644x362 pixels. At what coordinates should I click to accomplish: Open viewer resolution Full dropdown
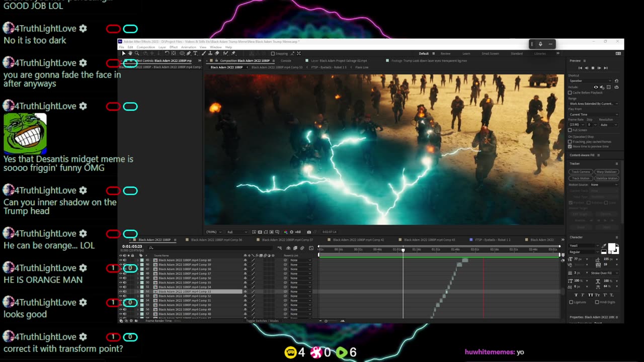237,232
